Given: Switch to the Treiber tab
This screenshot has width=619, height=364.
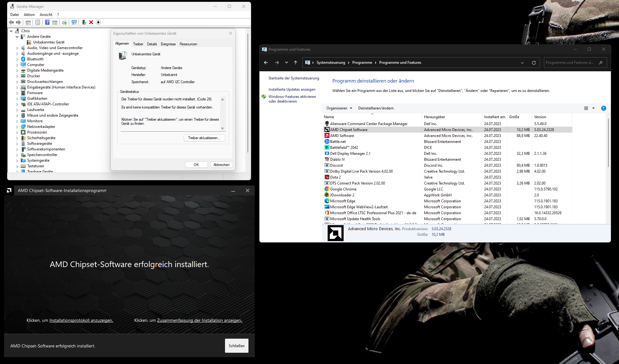Looking at the screenshot, I should [x=138, y=44].
